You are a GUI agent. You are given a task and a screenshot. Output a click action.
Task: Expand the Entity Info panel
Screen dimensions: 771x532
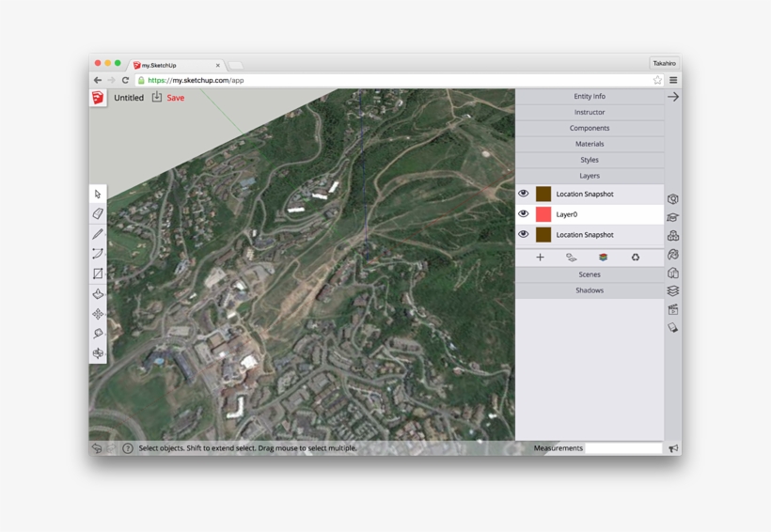point(590,97)
